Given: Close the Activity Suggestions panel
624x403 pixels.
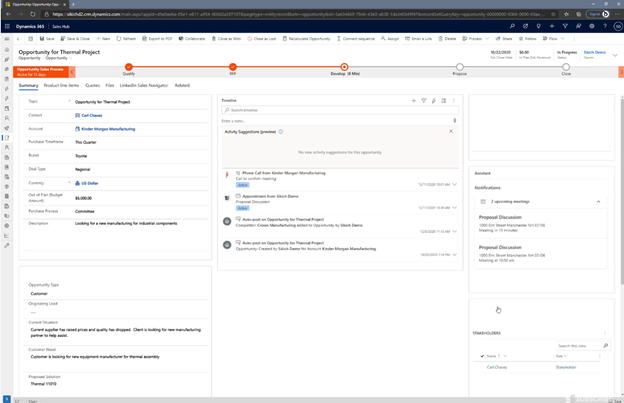Looking at the screenshot, I should pos(451,131).
